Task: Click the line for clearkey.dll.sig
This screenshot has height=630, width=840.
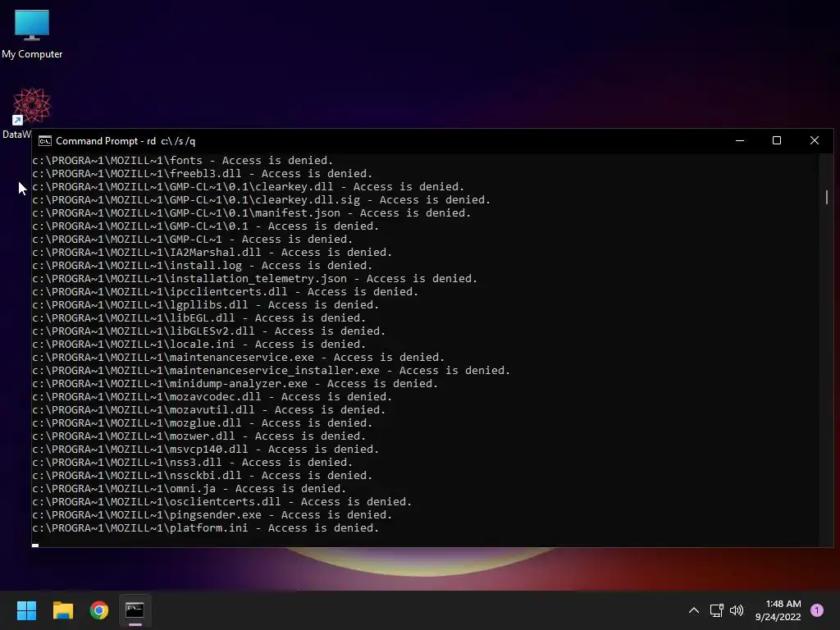Action: coord(262,200)
